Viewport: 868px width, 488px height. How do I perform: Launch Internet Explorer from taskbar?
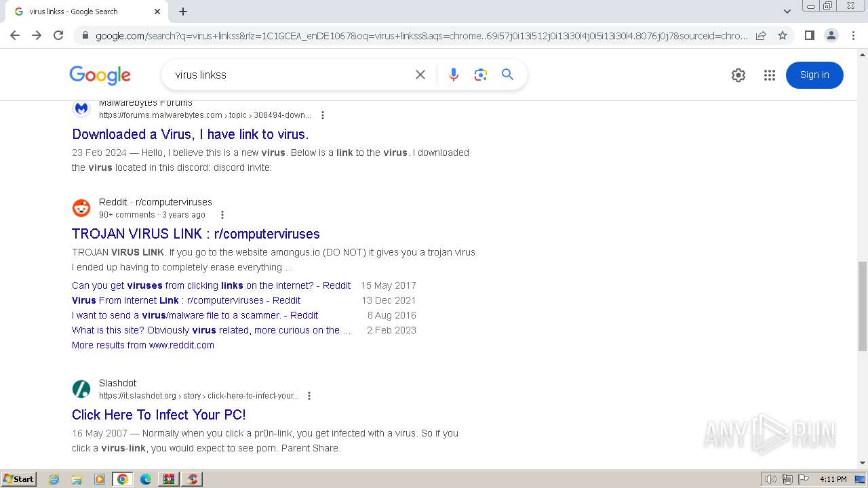coord(54,479)
